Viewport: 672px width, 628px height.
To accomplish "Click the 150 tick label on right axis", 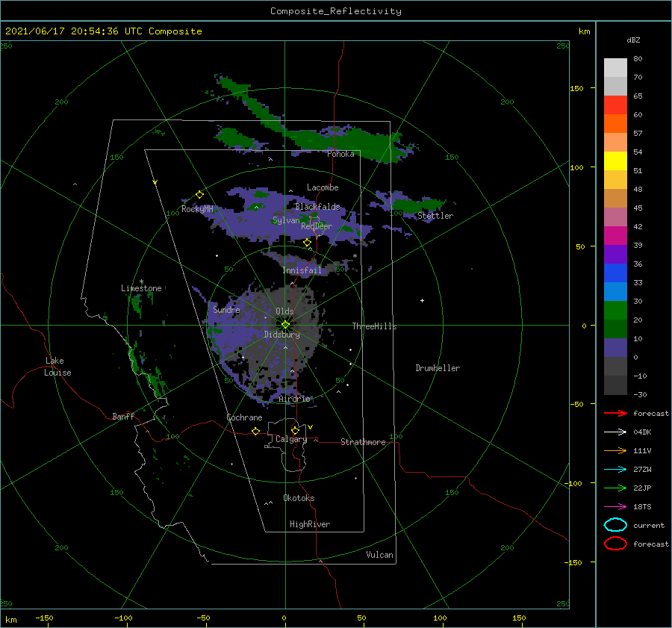I will click(x=576, y=88).
